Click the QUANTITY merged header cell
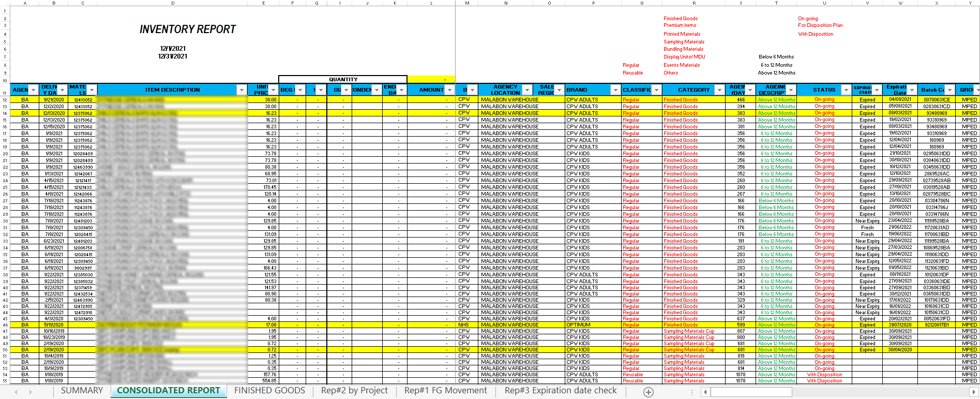Image resolution: width=980 pixels, height=399 pixels. coord(343,79)
